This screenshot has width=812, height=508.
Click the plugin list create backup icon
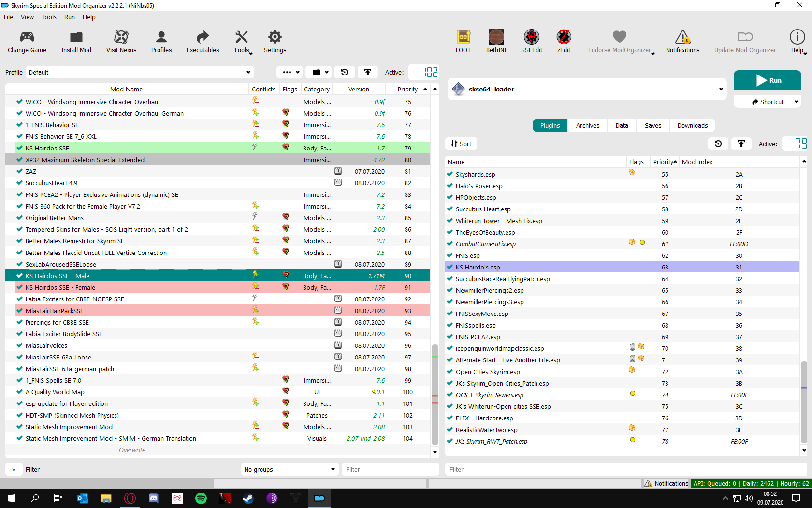click(741, 144)
